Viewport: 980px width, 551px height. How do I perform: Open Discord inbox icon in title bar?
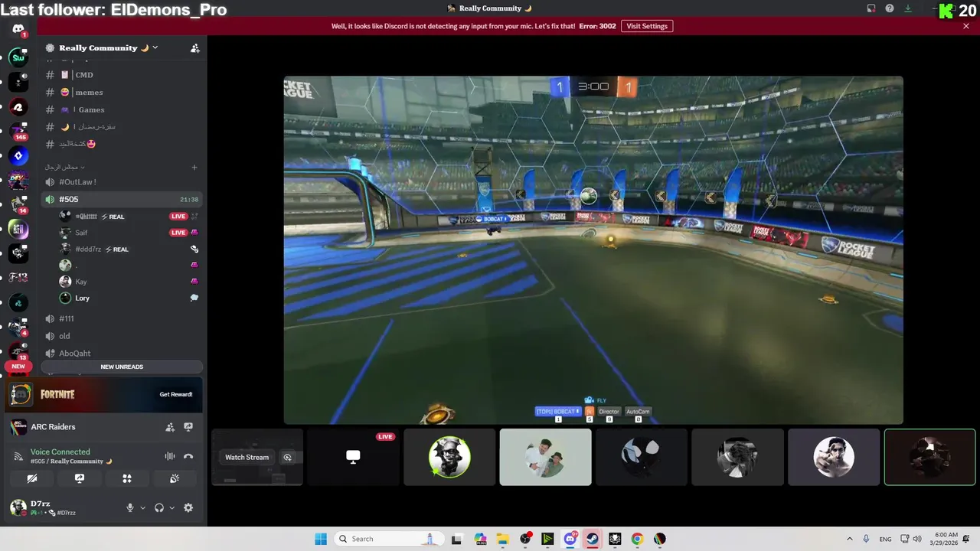click(871, 8)
